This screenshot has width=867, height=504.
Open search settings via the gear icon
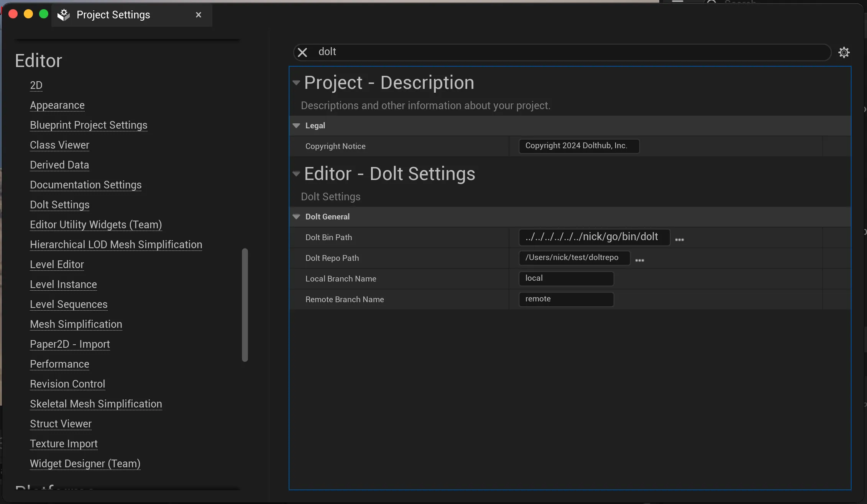pyautogui.click(x=844, y=52)
